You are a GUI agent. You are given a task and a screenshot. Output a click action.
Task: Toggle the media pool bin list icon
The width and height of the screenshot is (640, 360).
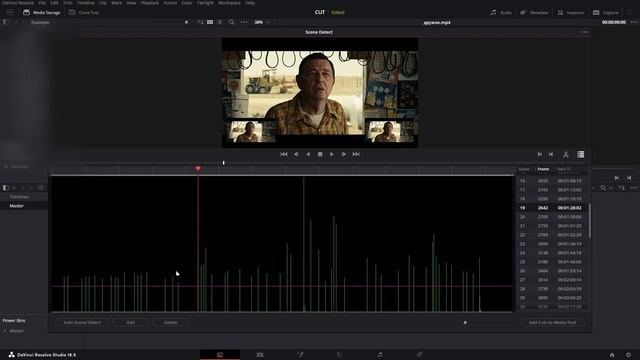pos(6,188)
